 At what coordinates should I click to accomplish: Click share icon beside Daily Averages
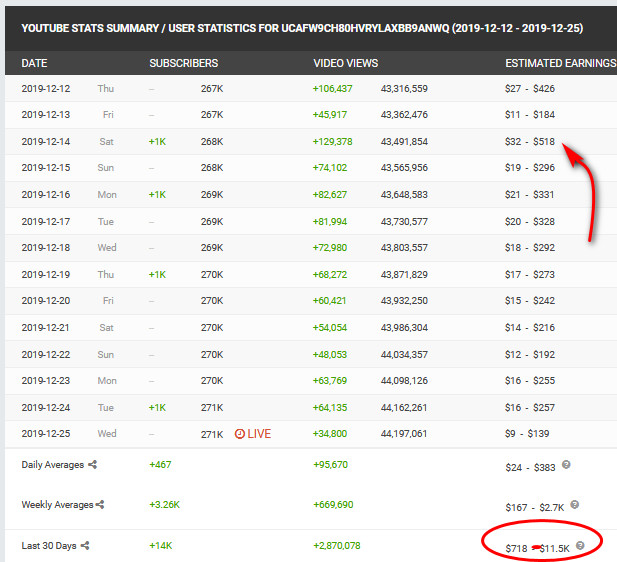point(93,465)
